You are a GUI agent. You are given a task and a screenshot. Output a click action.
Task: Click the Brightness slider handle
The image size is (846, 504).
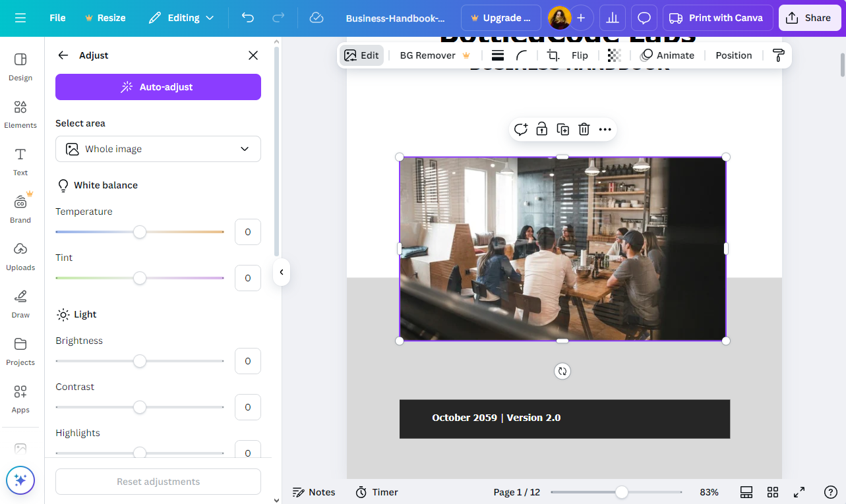(140, 361)
